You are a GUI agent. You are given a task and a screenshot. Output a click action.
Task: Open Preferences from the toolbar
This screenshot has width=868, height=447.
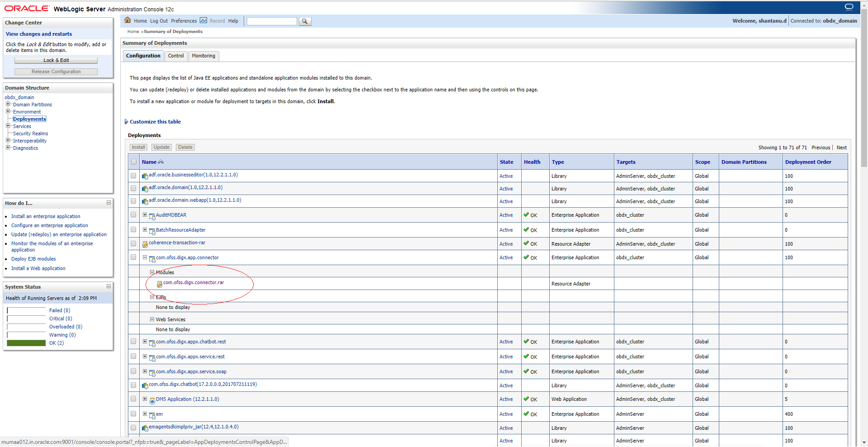click(184, 21)
